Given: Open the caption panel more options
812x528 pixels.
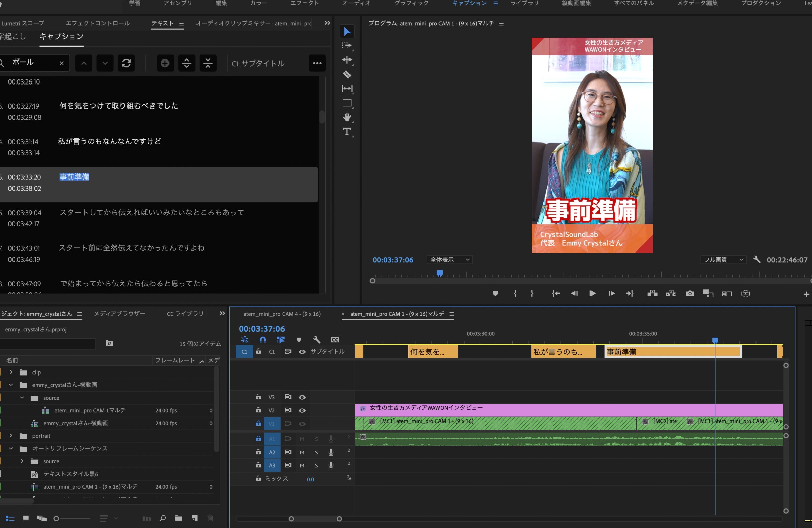Looking at the screenshot, I should point(317,63).
